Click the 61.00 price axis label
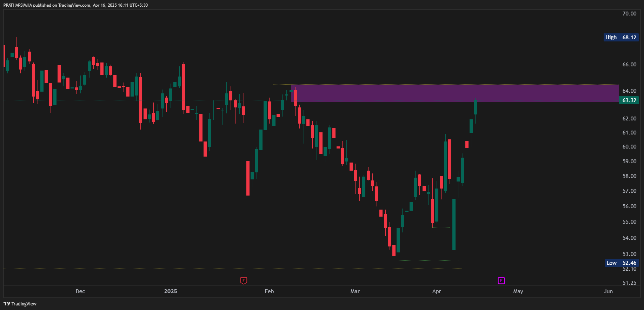Image resolution: width=644 pixels, height=310 pixels. [629, 133]
